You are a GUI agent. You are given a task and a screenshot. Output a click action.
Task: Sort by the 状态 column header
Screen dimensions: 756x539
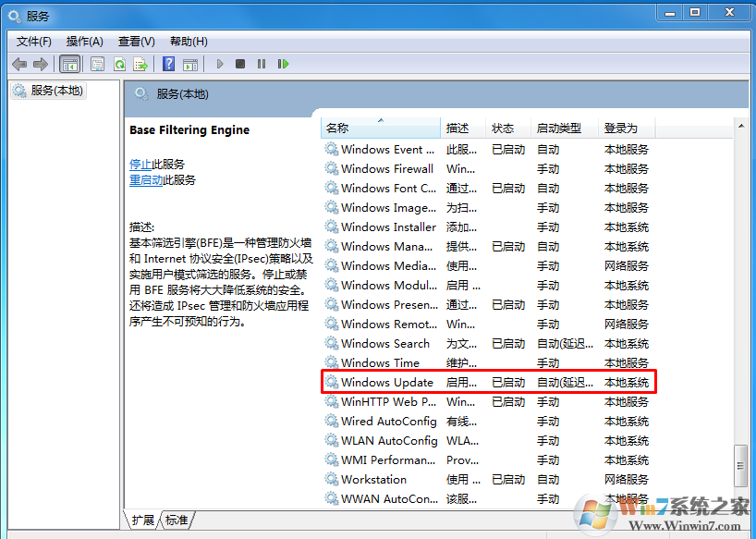508,128
